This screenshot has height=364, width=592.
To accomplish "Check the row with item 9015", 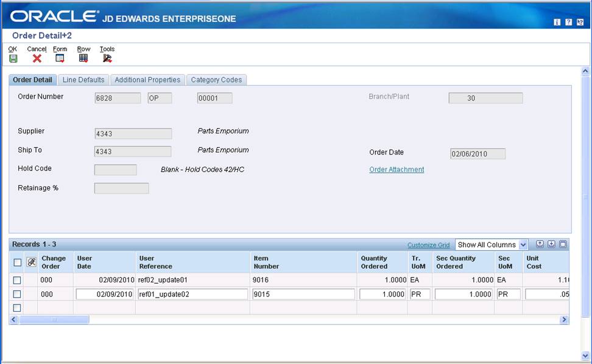I will (x=17, y=294).
